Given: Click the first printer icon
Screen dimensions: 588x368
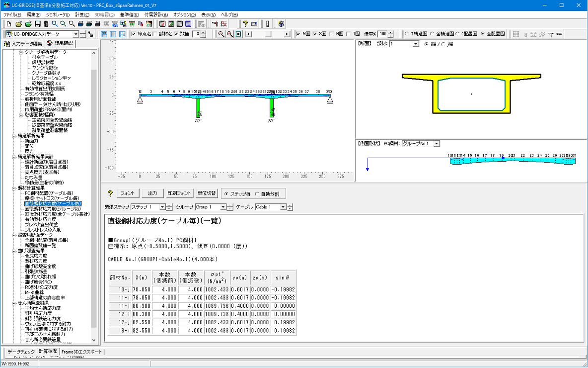Looking at the screenshot, I should (80, 24).
